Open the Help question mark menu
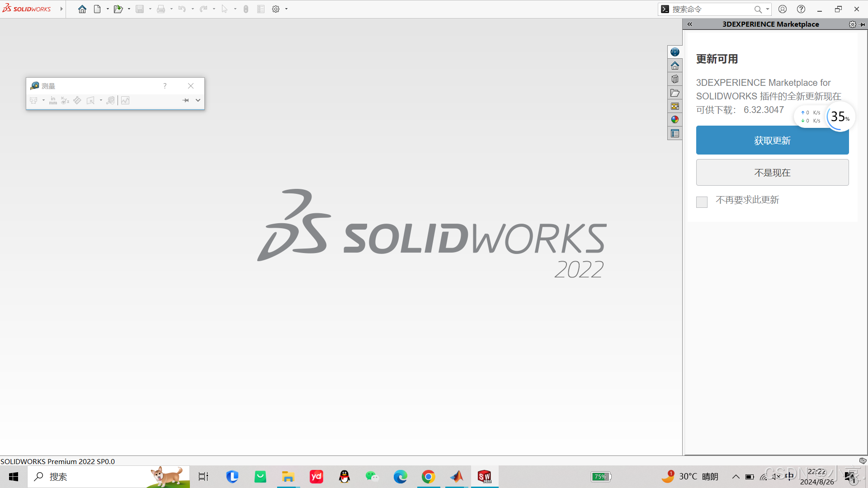868x488 pixels. click(801, 9)
